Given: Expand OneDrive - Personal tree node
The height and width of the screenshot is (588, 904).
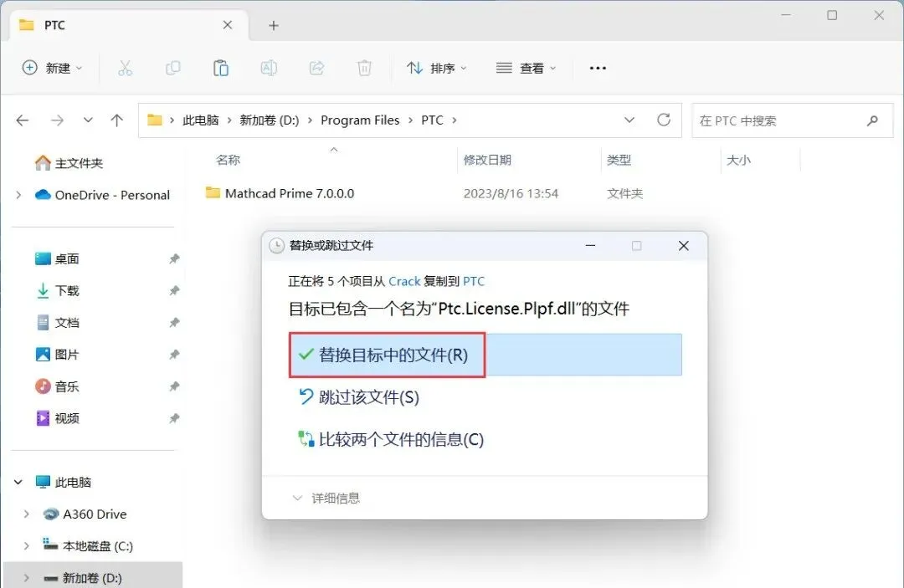Looking at the screenshot, I should pyautogui.click(x=19, y=195).
